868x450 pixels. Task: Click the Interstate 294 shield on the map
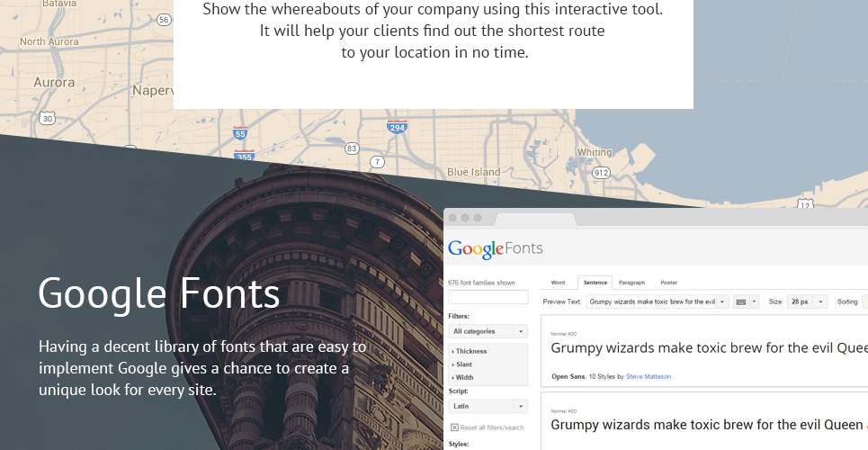point(397,126)
